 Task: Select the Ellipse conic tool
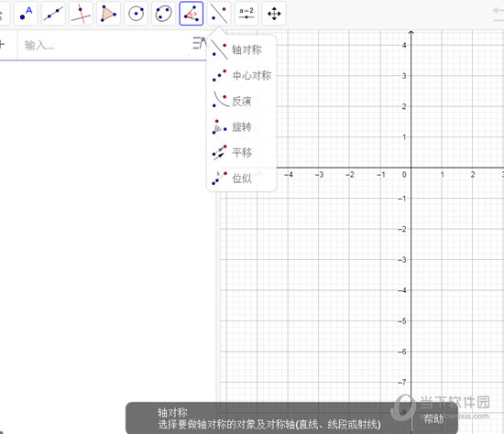[164, 14]
